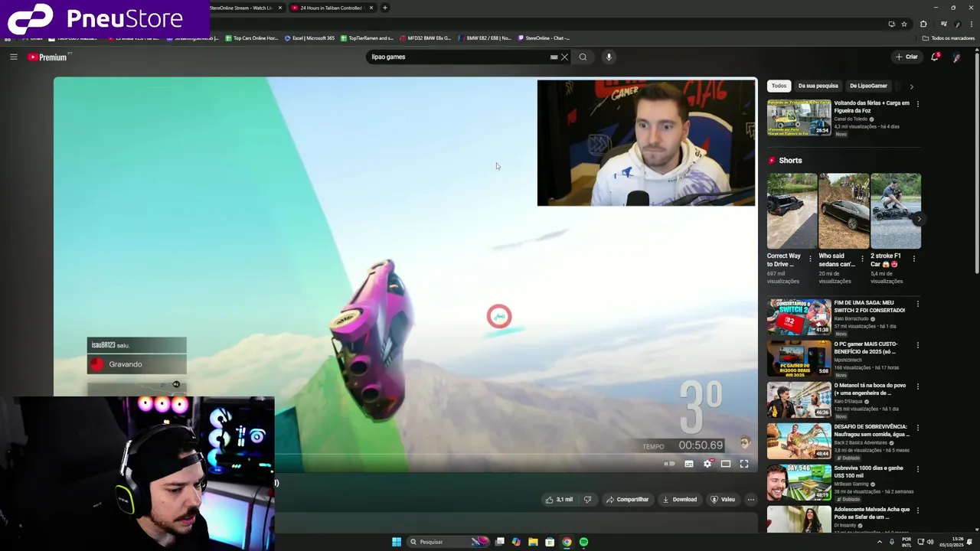The width and height of the screenshot is (980, 551).
Task: Like the video (3,1 mil)
Action: click(x=559, y=500)
